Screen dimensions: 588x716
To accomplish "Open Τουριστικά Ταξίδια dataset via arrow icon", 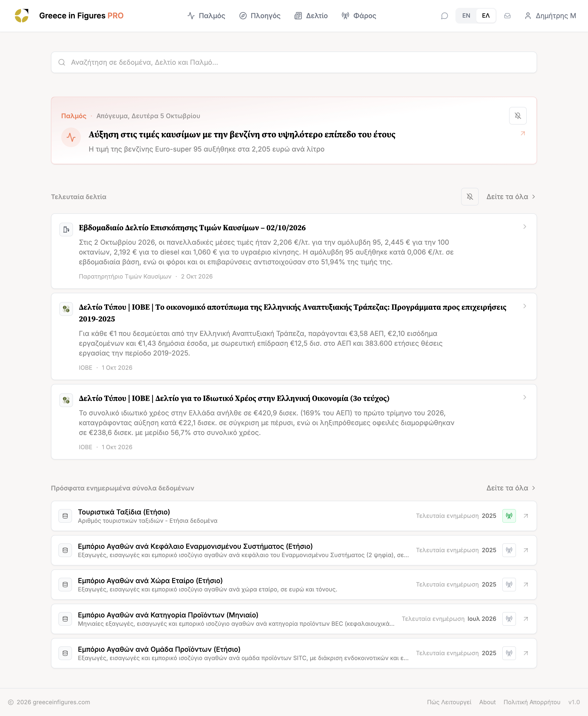I will tap(526, 516).
